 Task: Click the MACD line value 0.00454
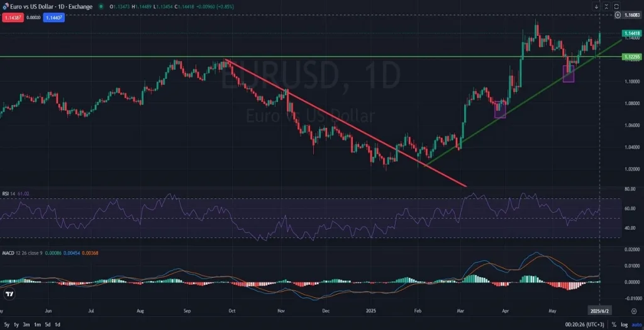click(70, 253)
